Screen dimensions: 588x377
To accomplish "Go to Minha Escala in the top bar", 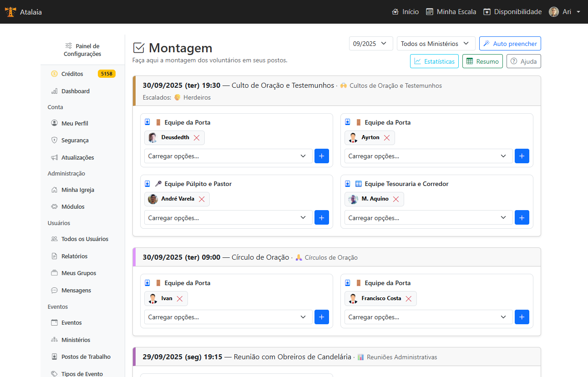I will tap(451, 12).
